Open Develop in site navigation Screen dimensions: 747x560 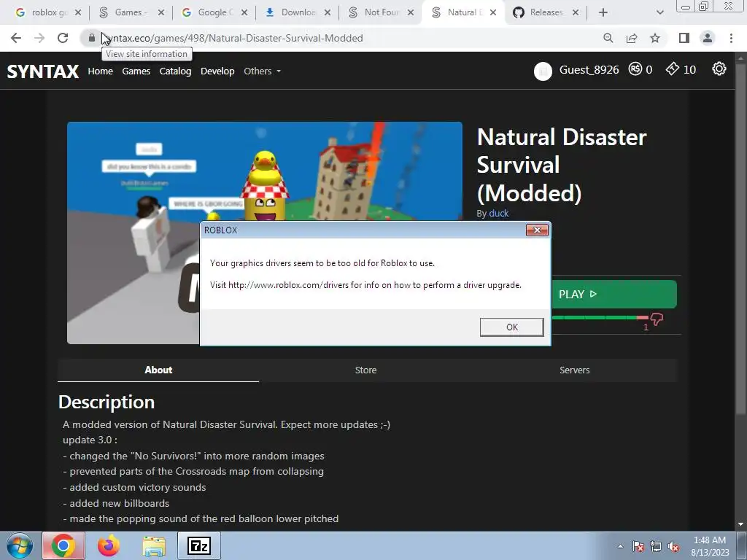point(217,71)
